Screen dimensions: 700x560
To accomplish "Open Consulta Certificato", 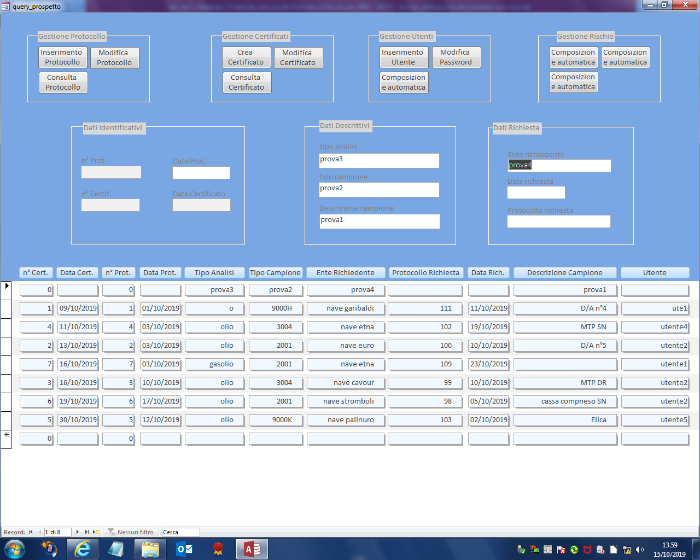I will coord(246,82).
